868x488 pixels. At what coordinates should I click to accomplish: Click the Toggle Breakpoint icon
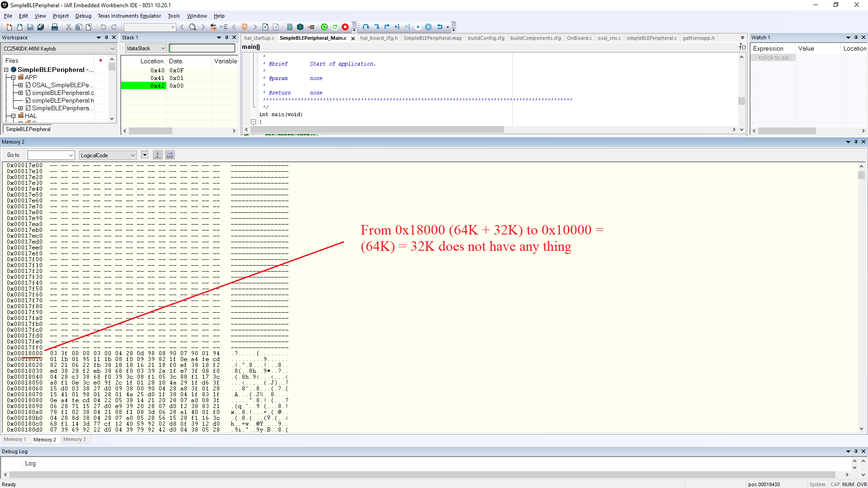click(311, 27)
